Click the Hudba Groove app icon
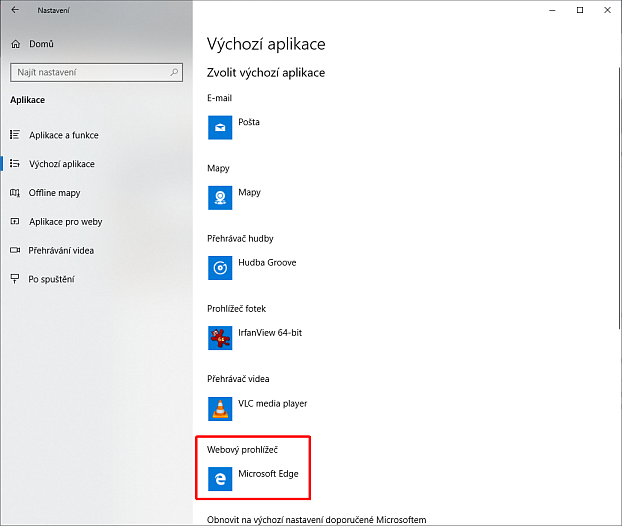622x526 pixels. coord(220,268)
